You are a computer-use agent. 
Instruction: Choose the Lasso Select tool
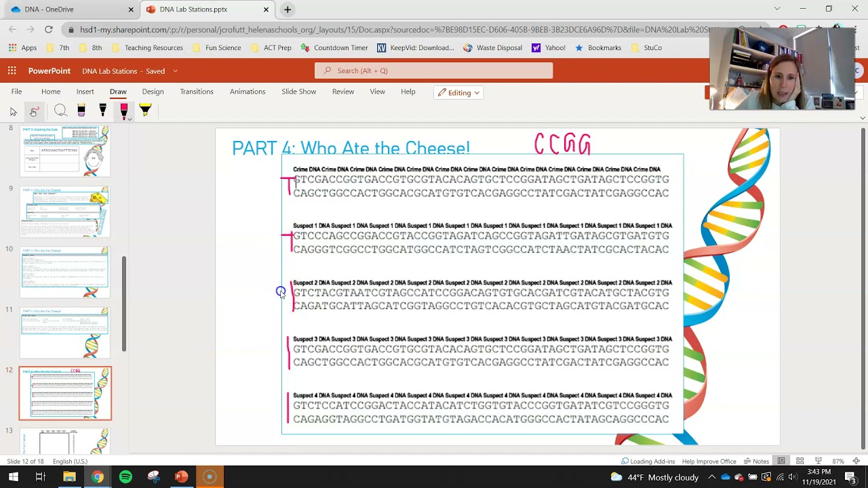[60, 111]
